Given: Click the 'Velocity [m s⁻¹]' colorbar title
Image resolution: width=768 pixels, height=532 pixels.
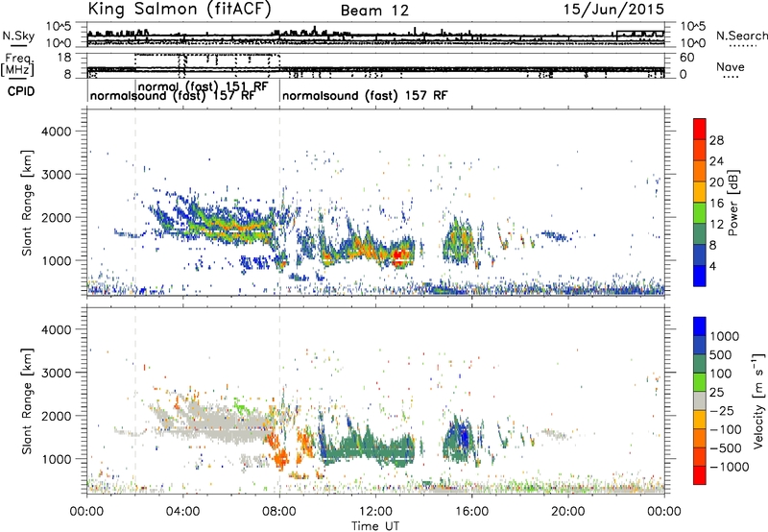Looking at the screenshot, I should pyautogui.click(x=758, y=400).
